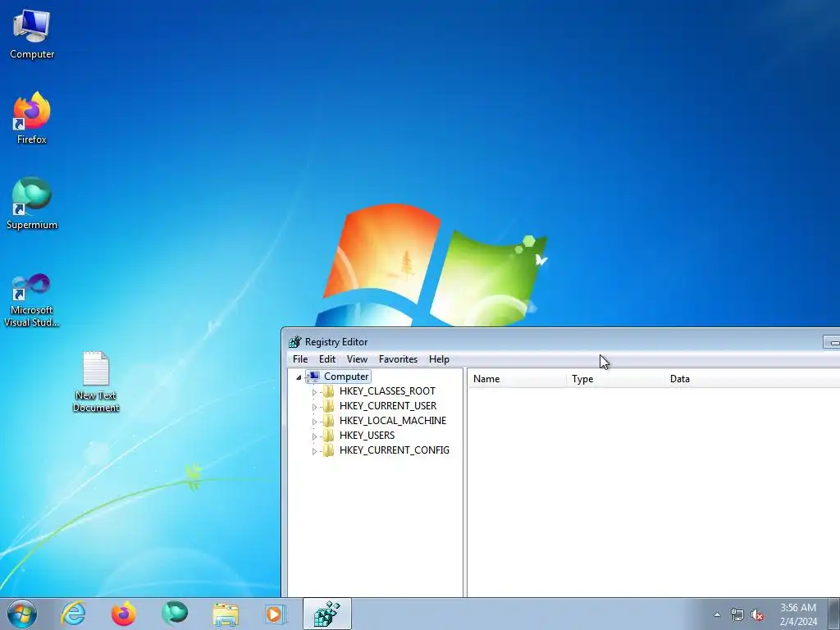Open the Windows Start button
Image resolution: width=840 pixels, height=630 pixels.
pos(22,614)
